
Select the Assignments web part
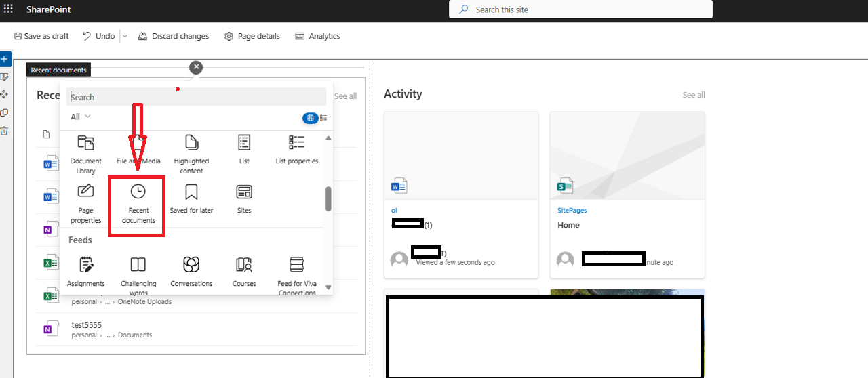point(86,272)
